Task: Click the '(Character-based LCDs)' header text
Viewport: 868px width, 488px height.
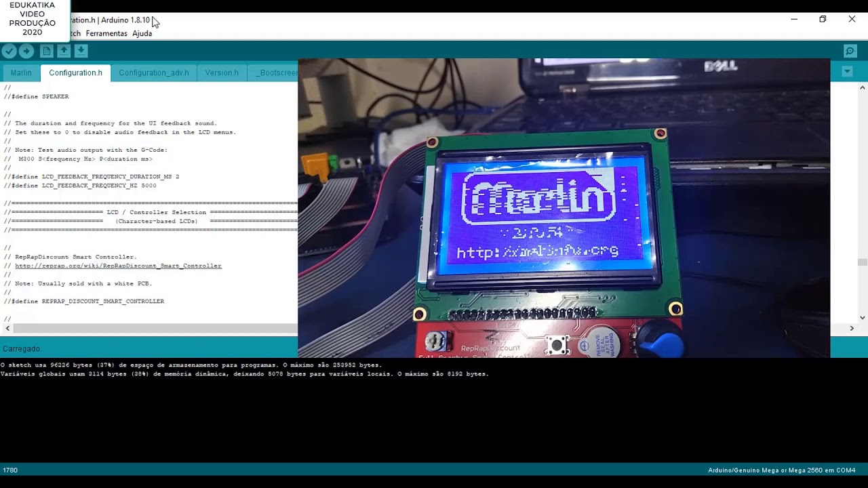Action: (156, 221)
